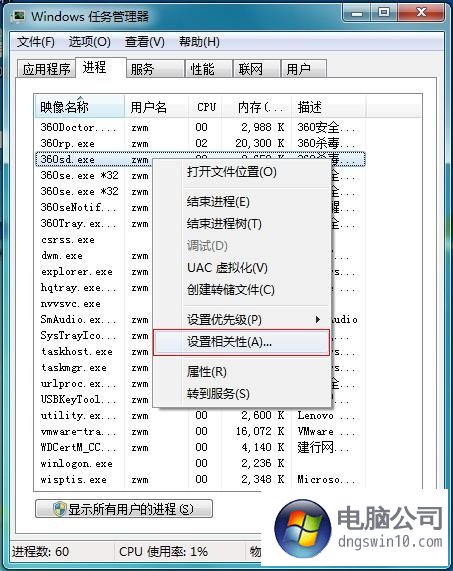Switch to the 性能 tab
This screenshot has height=571, width=453.
point(209,69)
